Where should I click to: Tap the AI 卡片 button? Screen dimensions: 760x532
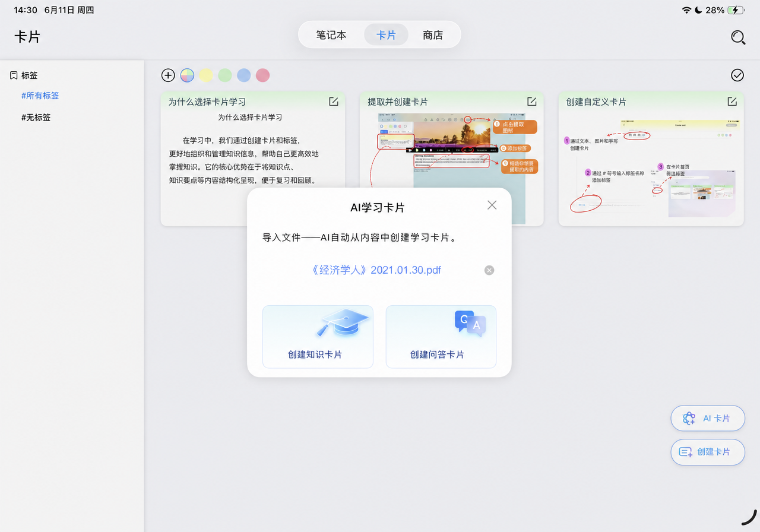708,418
